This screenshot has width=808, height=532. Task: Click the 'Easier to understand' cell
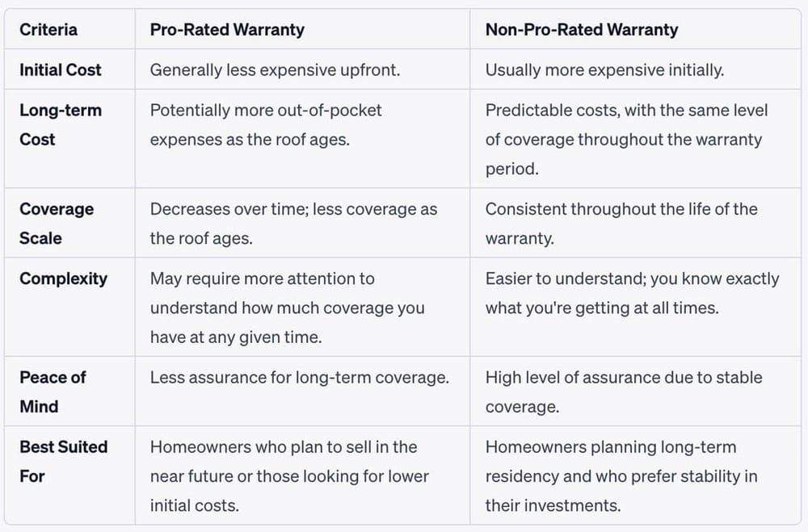pos(632,293)
